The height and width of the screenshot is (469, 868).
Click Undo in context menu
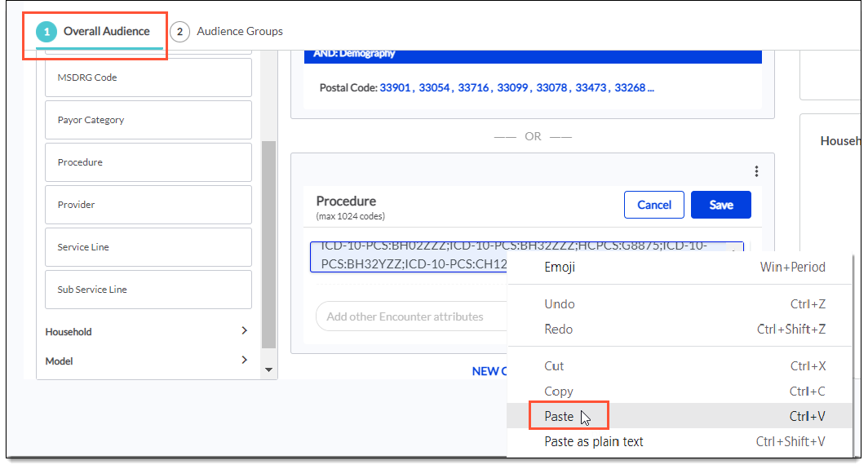tap(560, 304)
